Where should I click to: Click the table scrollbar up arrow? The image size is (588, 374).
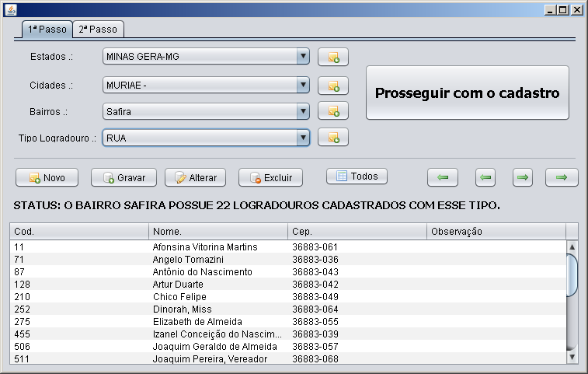tap(572, 246)
